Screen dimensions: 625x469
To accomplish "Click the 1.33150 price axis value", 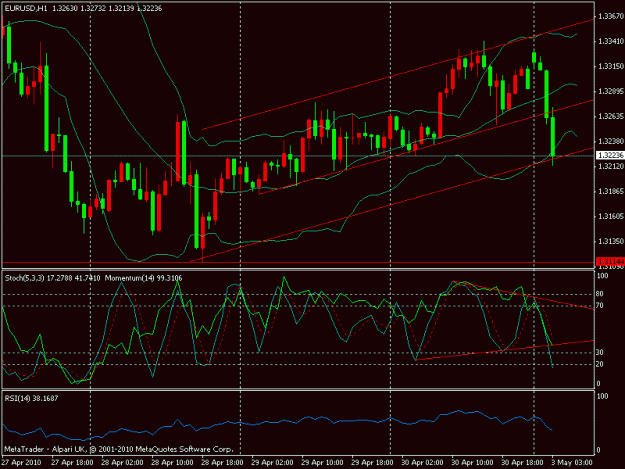I will click(x=611, y=66).
